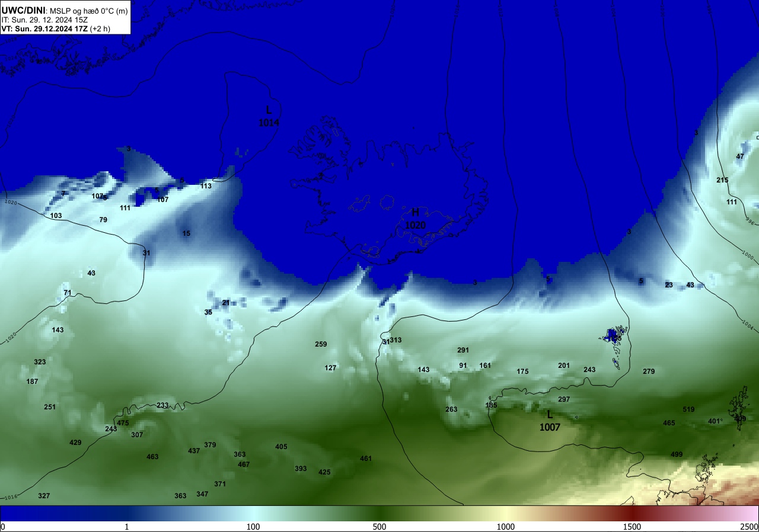759x532 pixels.
Task: Click the height value '251'
Action: pyautogui.click(x=50, y=407)
